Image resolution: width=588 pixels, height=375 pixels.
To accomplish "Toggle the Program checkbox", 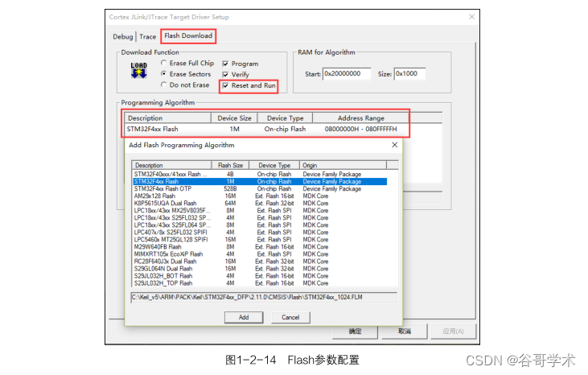I will (225, 64).
